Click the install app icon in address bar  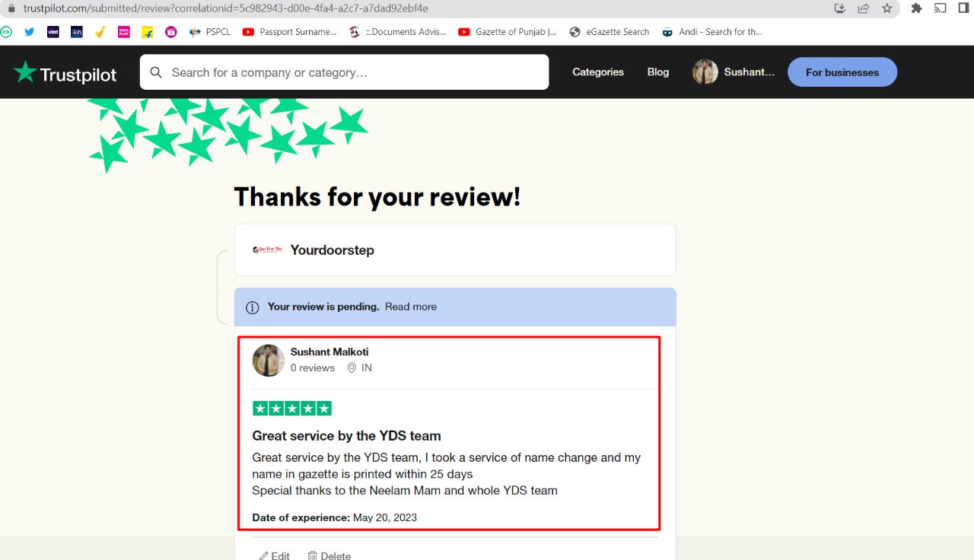coord(840,8)
